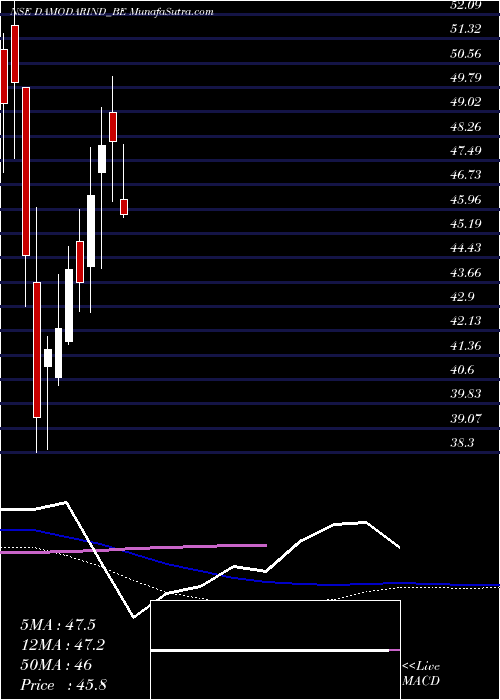
Task: Select the 45.96 price axis label
Action: point(465,200)
